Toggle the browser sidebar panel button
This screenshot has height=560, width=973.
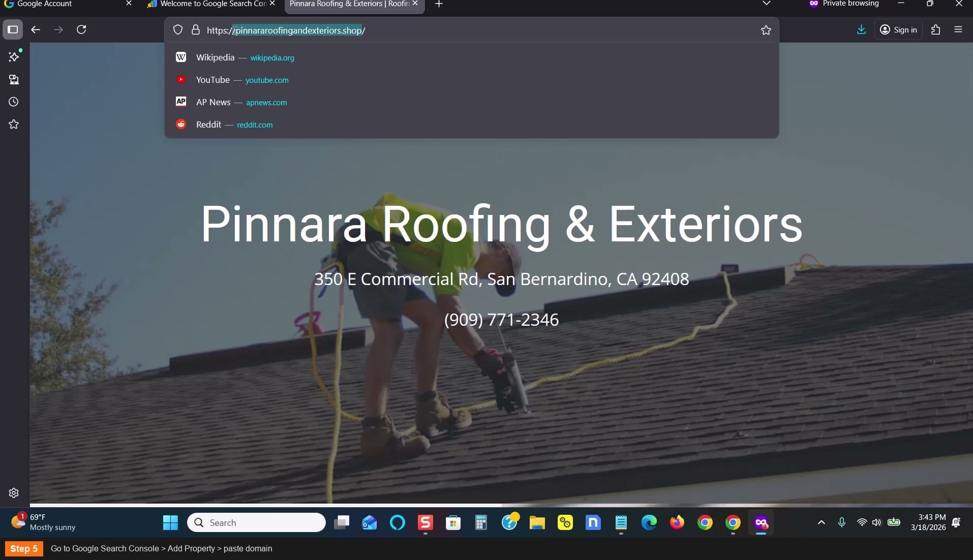click(13, 29)
